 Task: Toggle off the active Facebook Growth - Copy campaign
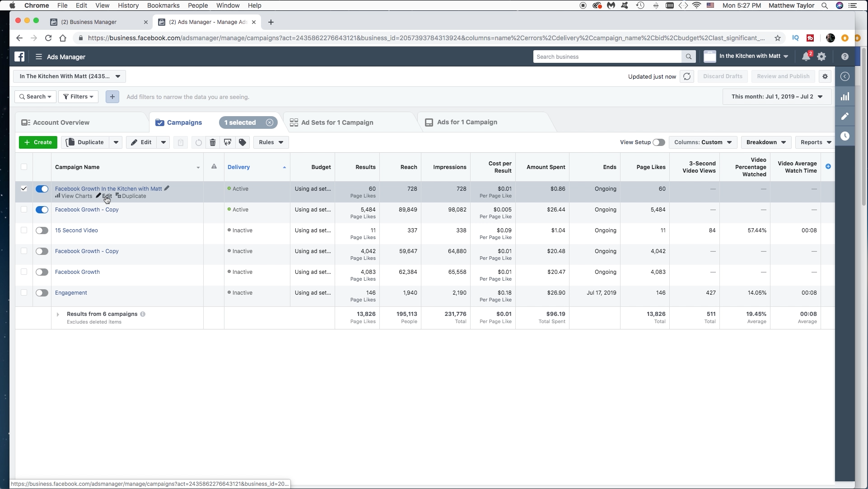pyautogui.click(x=42, y=210)
